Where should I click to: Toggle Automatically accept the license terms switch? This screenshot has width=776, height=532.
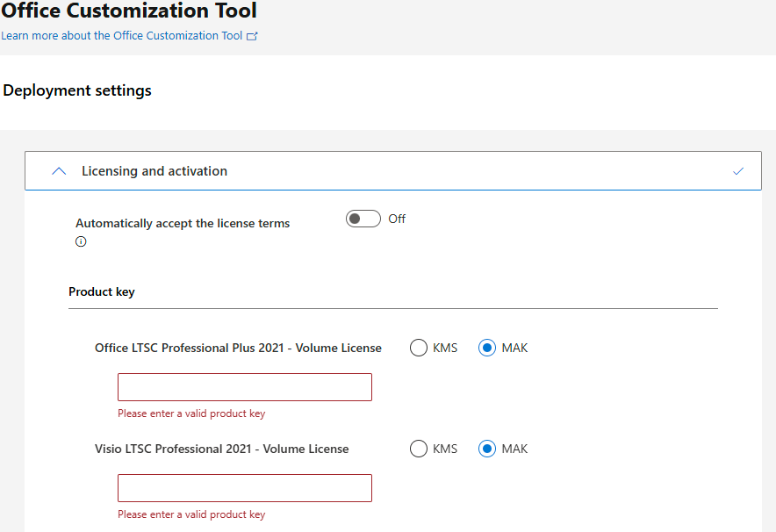tap(363, 219)
